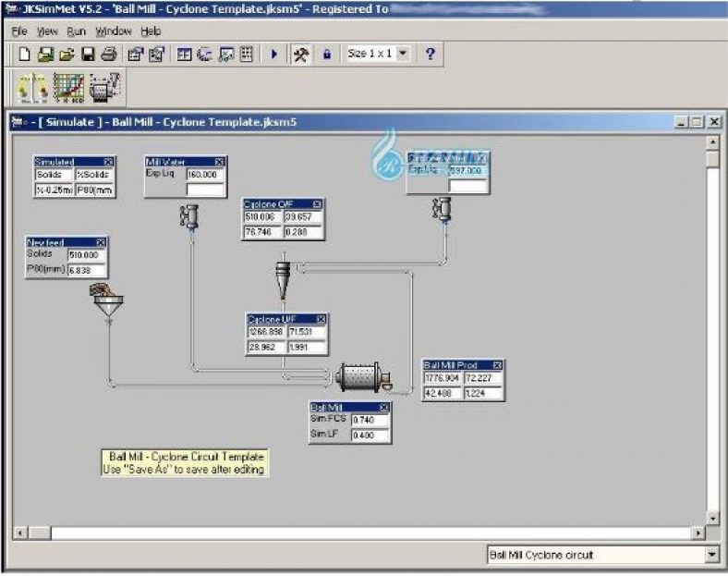728x576 pixels.
Task: Close the Cyclone U/F info block
Action: coord(321,319)
